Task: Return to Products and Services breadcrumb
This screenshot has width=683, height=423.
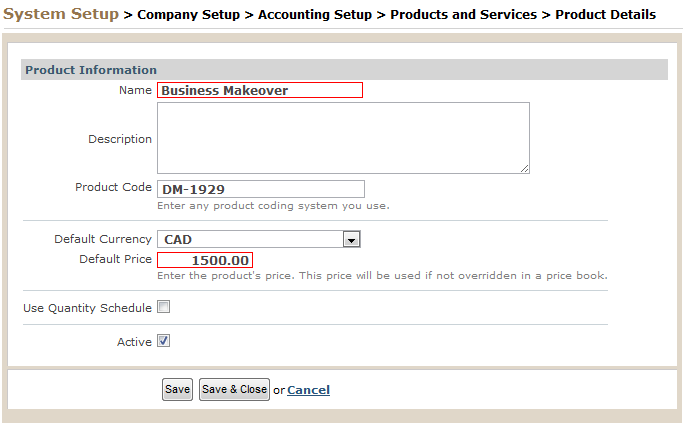Action: coord(463,14)
